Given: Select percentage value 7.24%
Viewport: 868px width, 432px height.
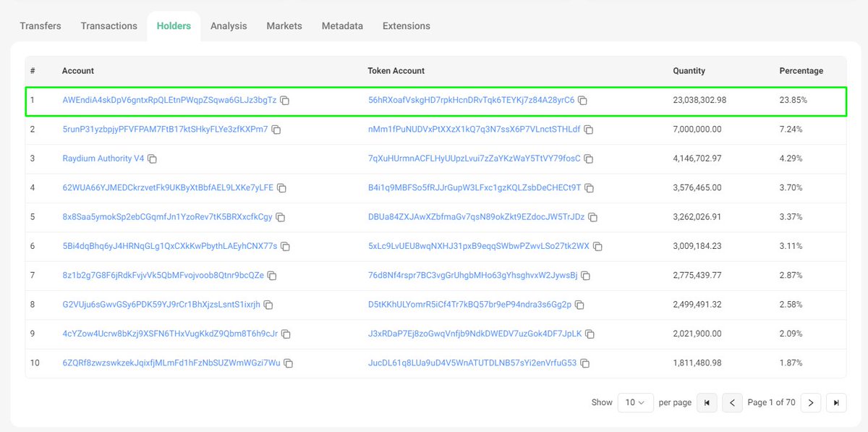Looking at the screenshot, I should click(791, 129).
